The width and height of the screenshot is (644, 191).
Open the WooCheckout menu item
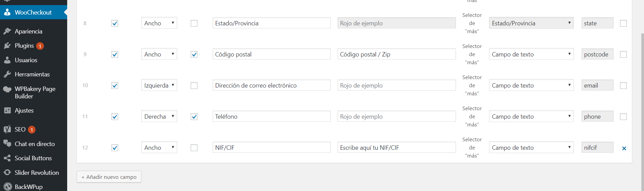[33, 13]
